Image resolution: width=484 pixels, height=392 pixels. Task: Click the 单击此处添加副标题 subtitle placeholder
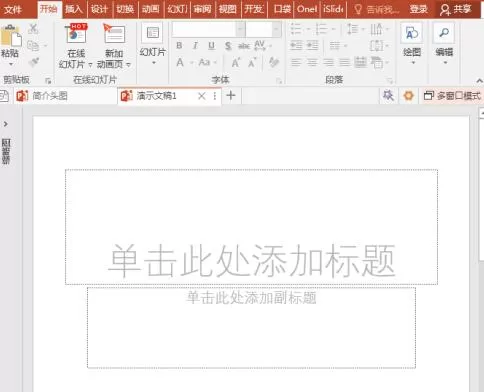pos(251,328)
